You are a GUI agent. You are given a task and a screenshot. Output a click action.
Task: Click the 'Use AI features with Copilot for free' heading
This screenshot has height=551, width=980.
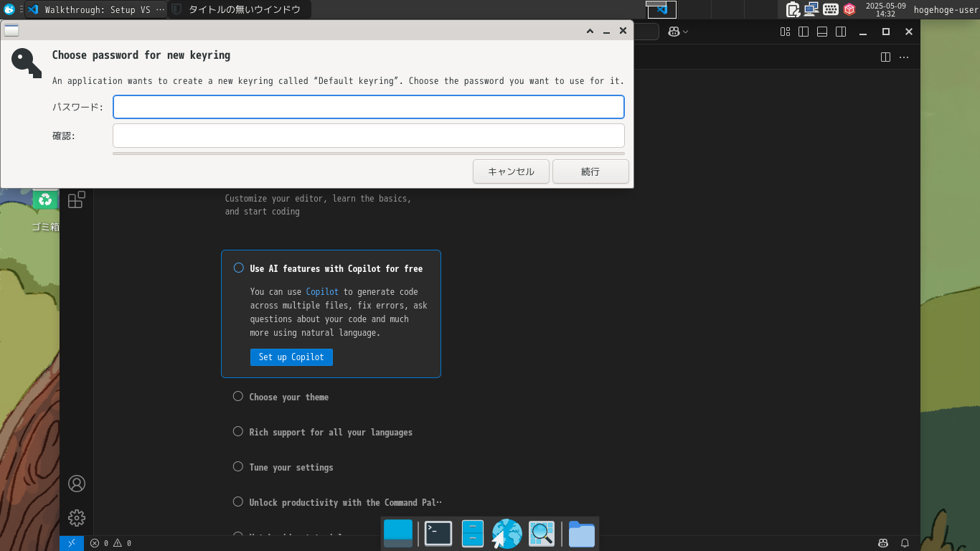click(336, 268)
